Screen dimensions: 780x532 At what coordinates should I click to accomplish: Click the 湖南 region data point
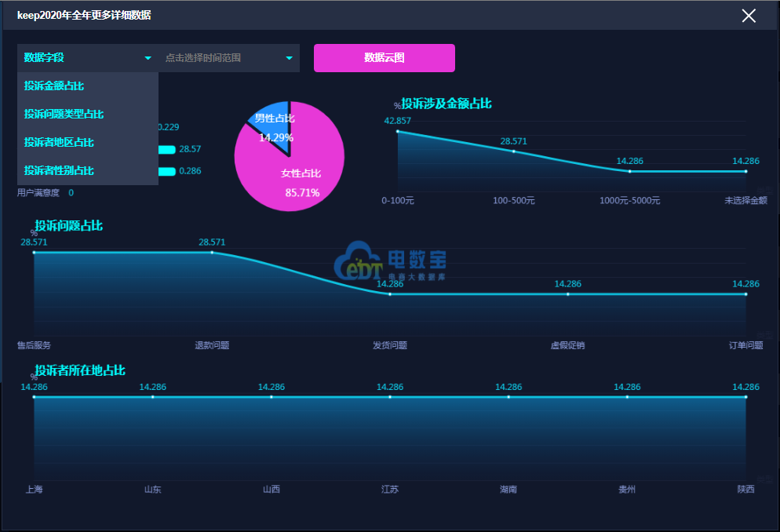click(x=508, y=397)
